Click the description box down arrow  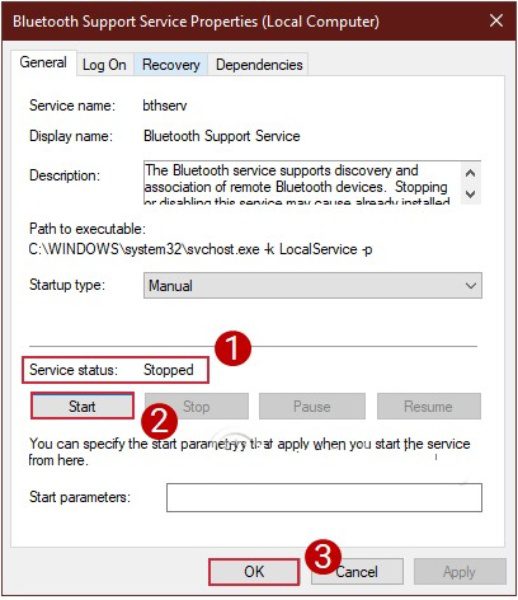tap(470, 194)
